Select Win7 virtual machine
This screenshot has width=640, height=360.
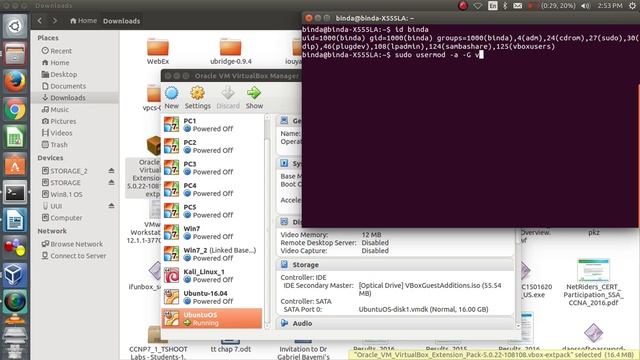(212, 233)
